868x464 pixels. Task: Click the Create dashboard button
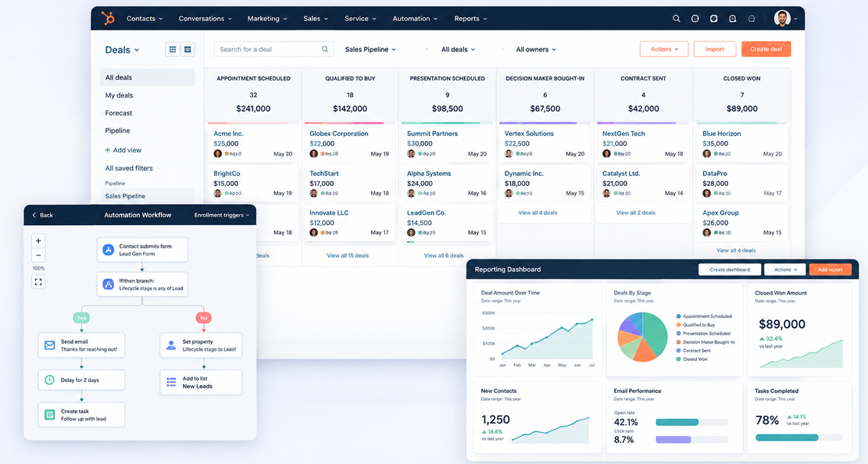[x=730, y=269]
